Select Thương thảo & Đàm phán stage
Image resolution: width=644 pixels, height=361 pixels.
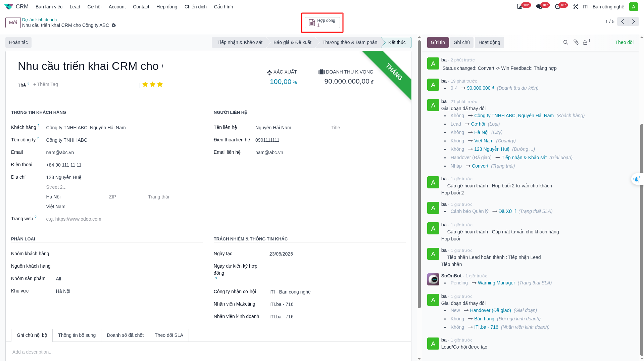click(350, 42)
